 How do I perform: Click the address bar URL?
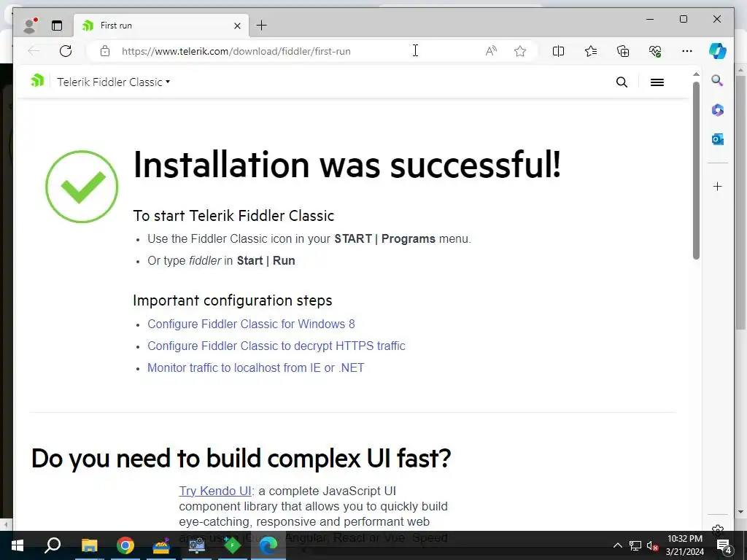point(236,51)
